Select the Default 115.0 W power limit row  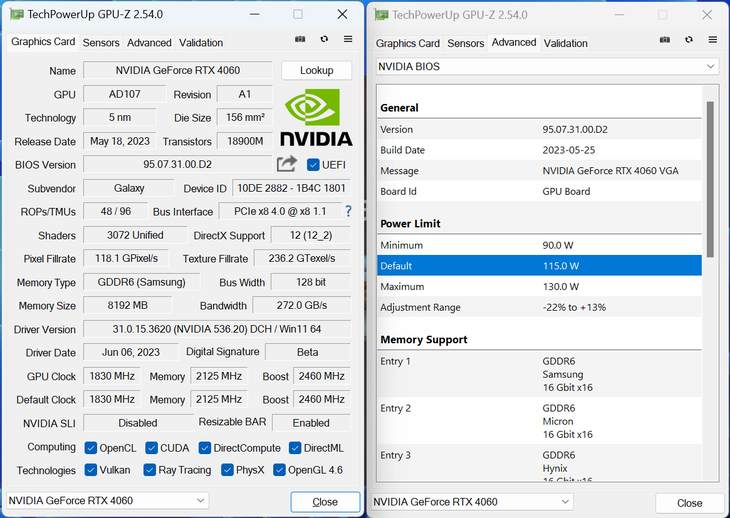coord(539,266)
